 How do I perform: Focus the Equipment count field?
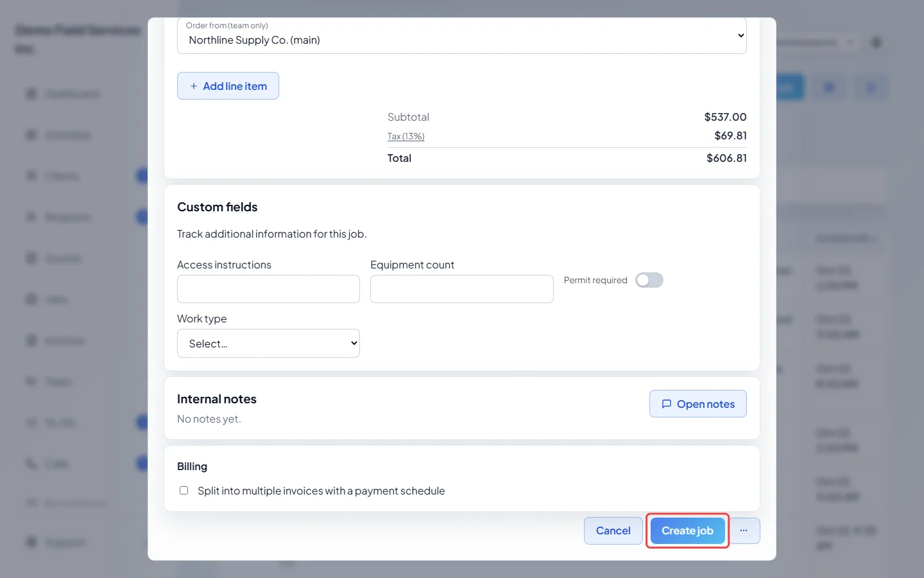462,289
